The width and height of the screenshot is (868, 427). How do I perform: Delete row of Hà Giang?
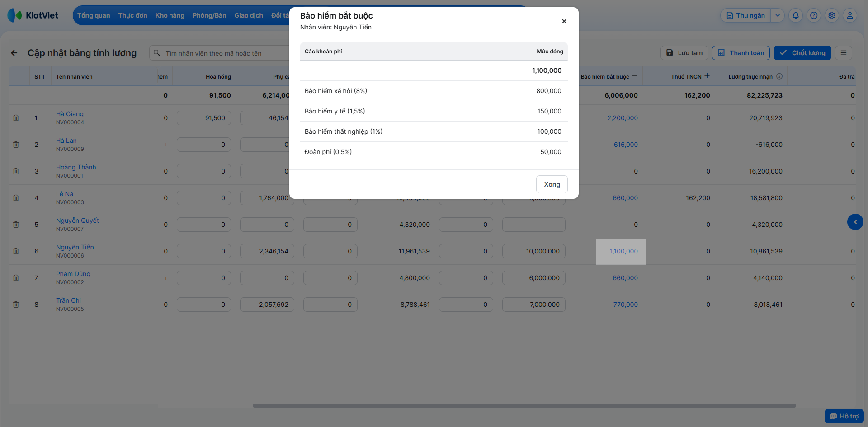click(x=16, y=118)
